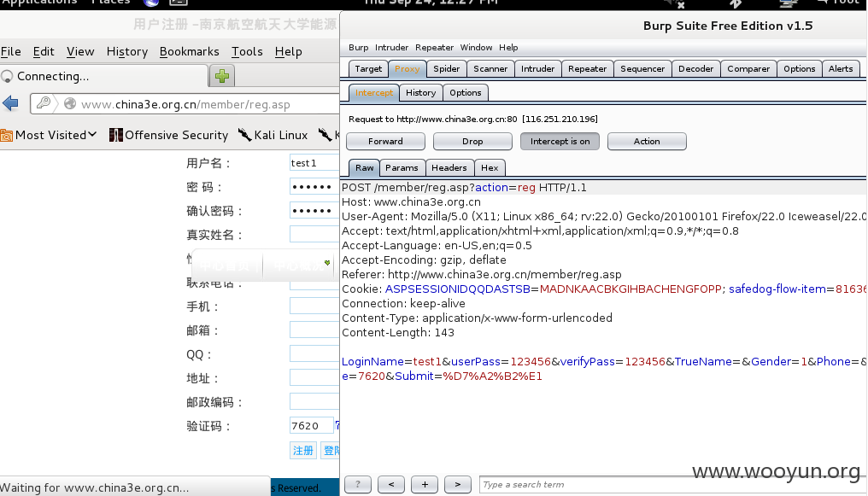The width and height of the screenshot is (868, 496).
Task: Open the Tools menu in the browser
Action: coord(247,51)
